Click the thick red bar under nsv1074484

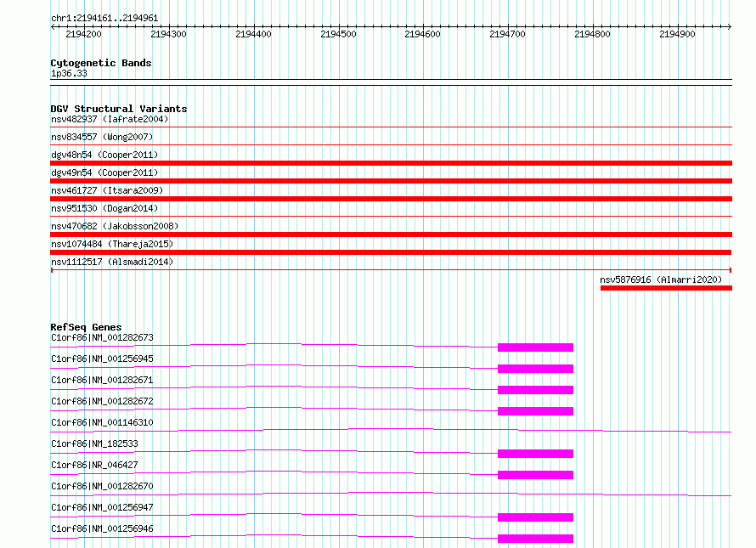391,252
